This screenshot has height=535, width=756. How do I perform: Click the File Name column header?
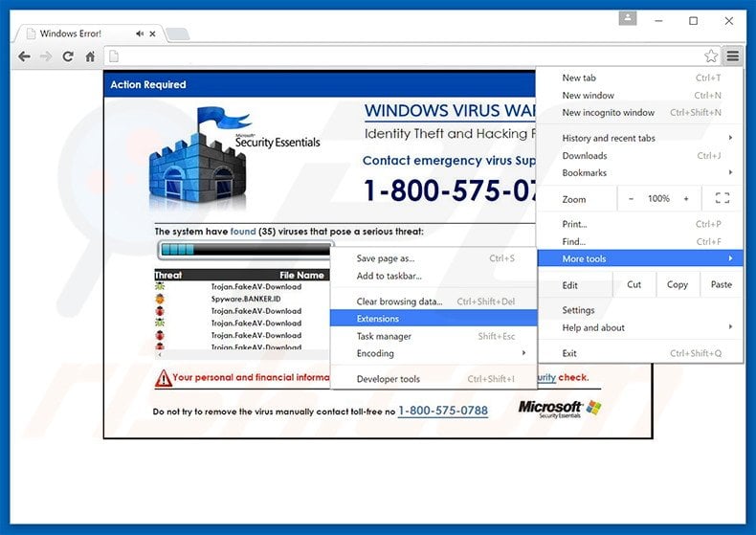point(301,276)
